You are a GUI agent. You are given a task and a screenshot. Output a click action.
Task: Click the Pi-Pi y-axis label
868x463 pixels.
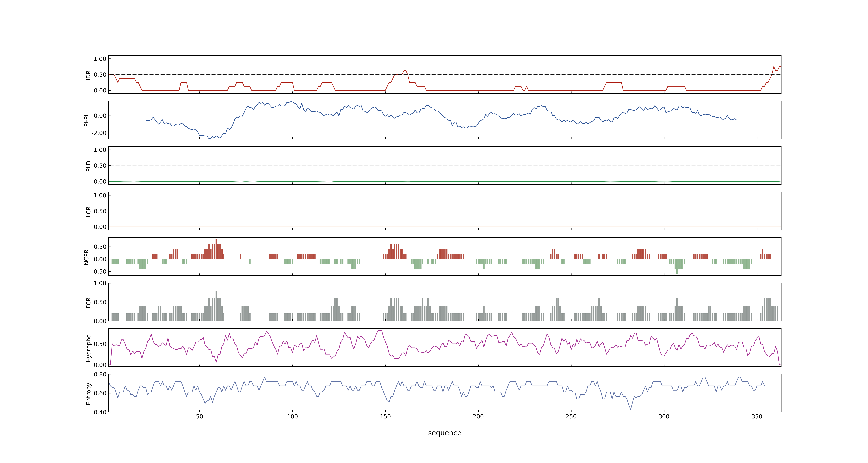pyautogui.click(x=86, y=120)
